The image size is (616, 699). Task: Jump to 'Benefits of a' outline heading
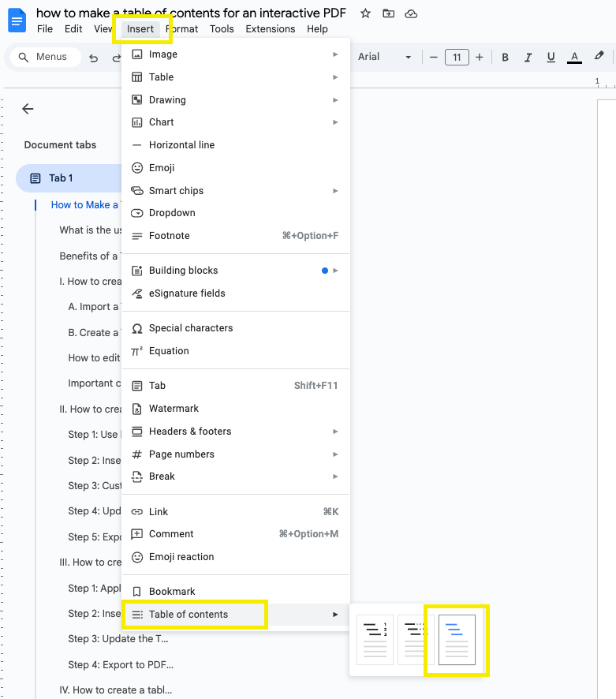[x=89, y=256]
